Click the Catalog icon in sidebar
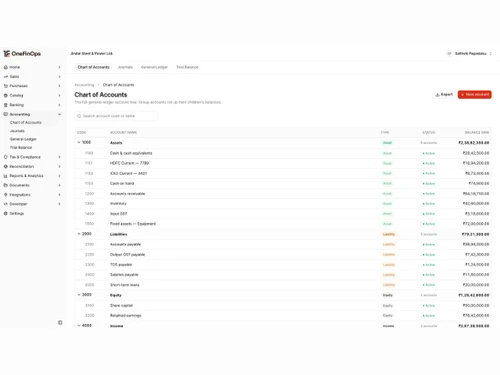This screenshot has height=375, width=500. [6, 96]
